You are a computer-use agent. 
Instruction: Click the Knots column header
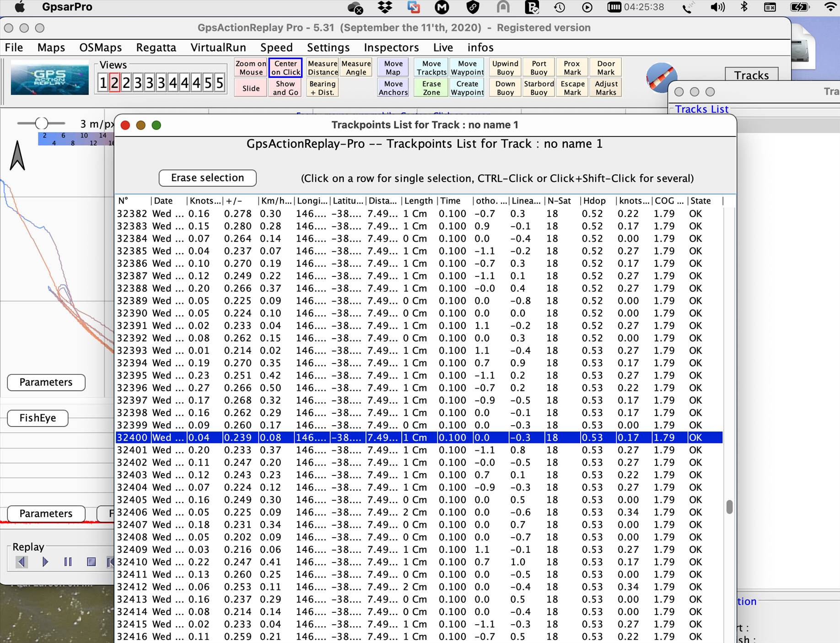point(205,201)
